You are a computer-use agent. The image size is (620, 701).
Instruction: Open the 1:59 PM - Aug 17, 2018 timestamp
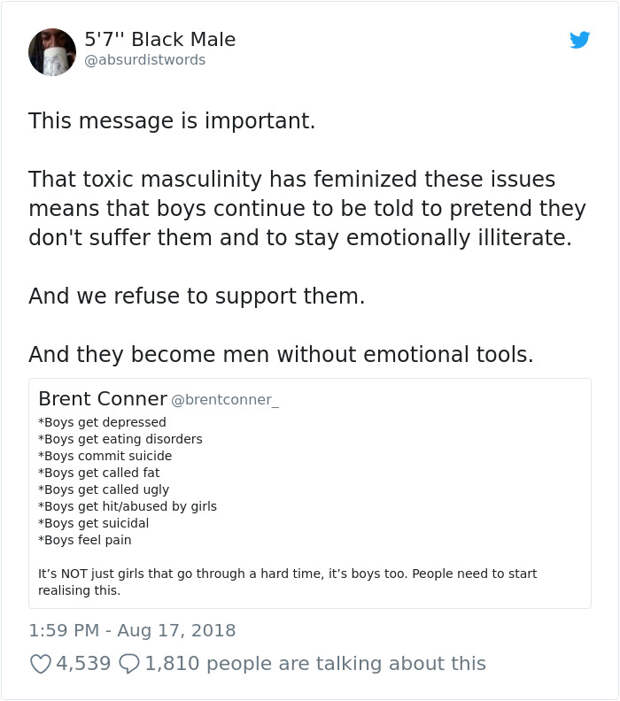pyautogui.click(x=132, y=630)
